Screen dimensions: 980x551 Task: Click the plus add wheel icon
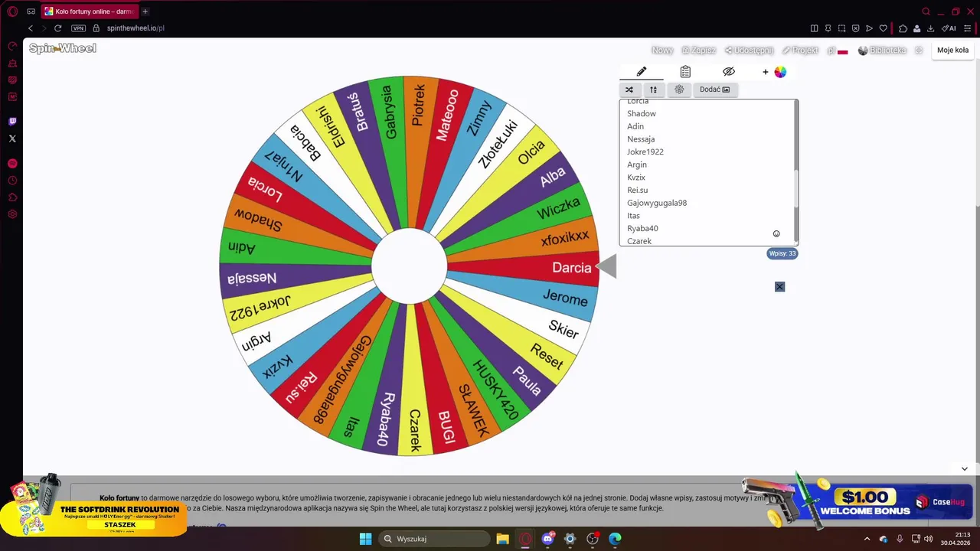coord(765,72)
